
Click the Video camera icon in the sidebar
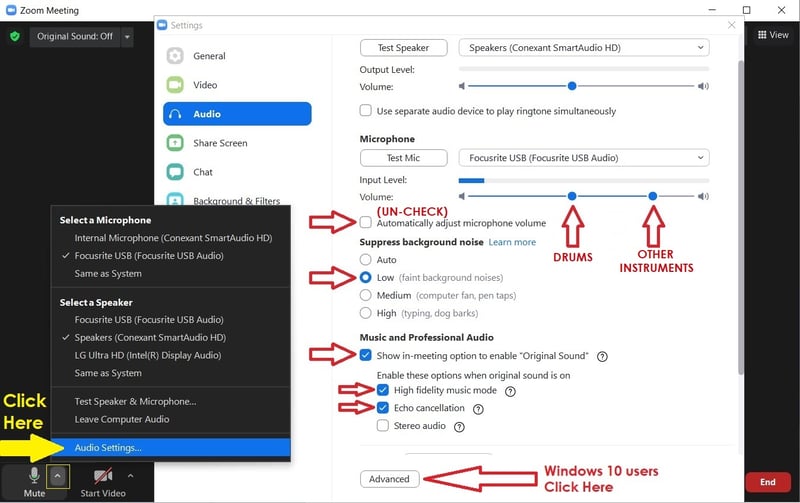[x=175, y=85]
